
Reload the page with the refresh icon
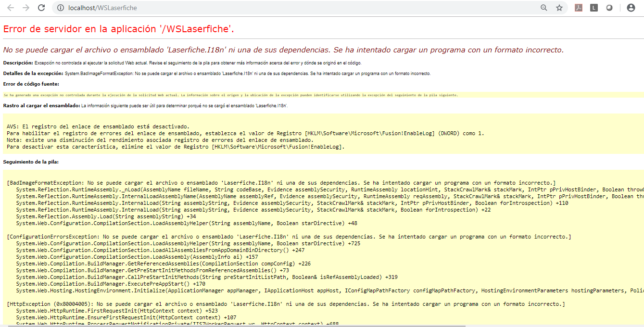point(41,8)
